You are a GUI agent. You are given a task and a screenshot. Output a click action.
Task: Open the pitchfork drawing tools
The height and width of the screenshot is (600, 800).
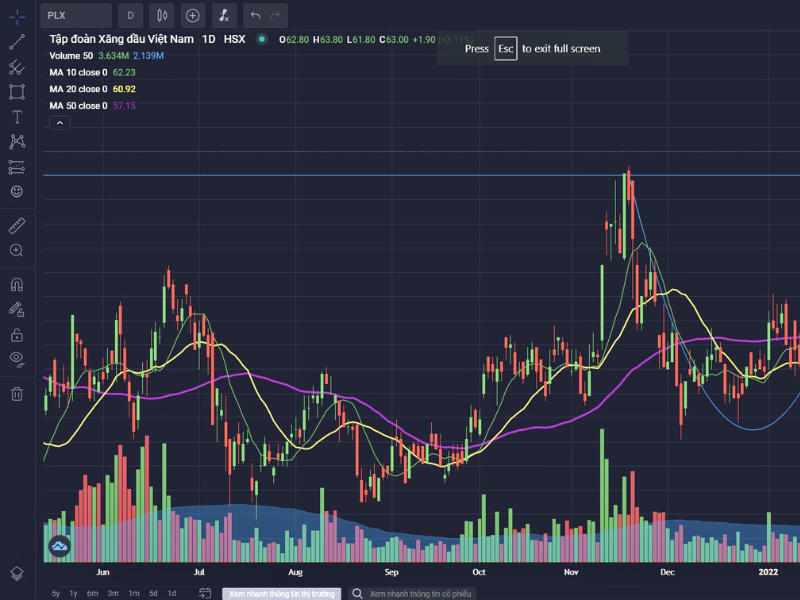(17, 67)
